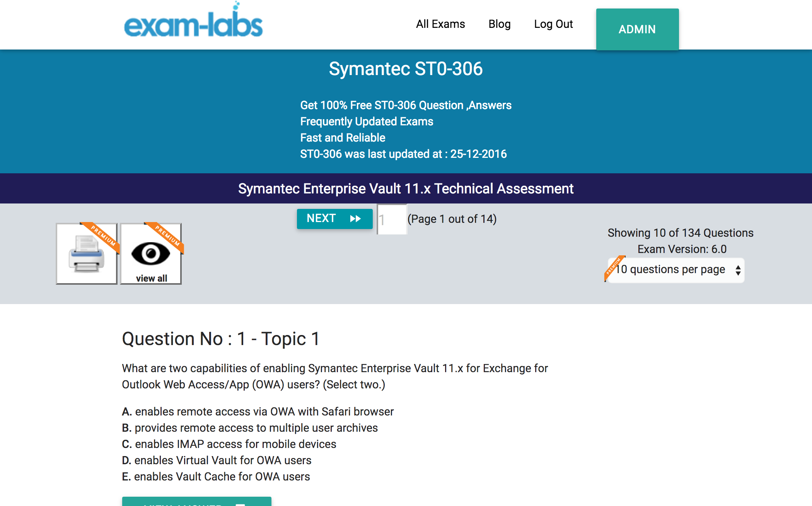Click the "Fast and Reliable" line
The height and width of the screenshot is (506, 812).
343,138
